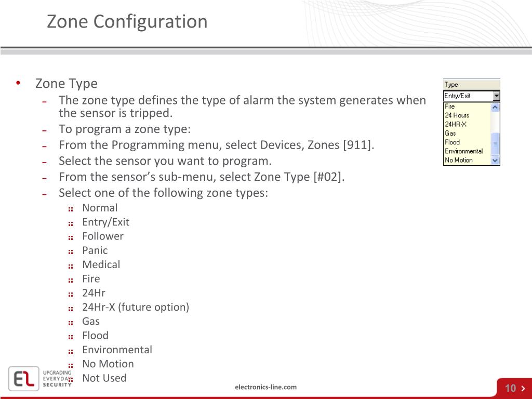
Task: Click 'Select the sensor you want to program' line
Action: click(x=165, y=161)
